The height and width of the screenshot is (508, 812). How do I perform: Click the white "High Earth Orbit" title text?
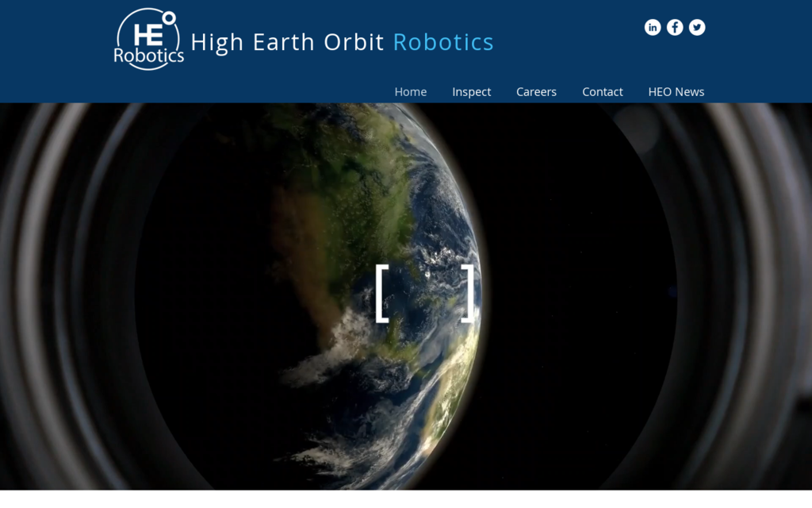287,42
